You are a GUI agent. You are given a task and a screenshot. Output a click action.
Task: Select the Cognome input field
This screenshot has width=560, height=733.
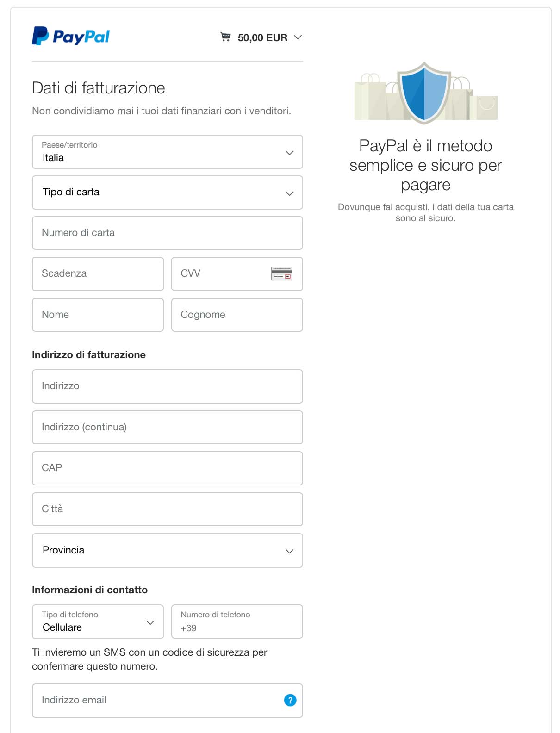click(237, 315)
